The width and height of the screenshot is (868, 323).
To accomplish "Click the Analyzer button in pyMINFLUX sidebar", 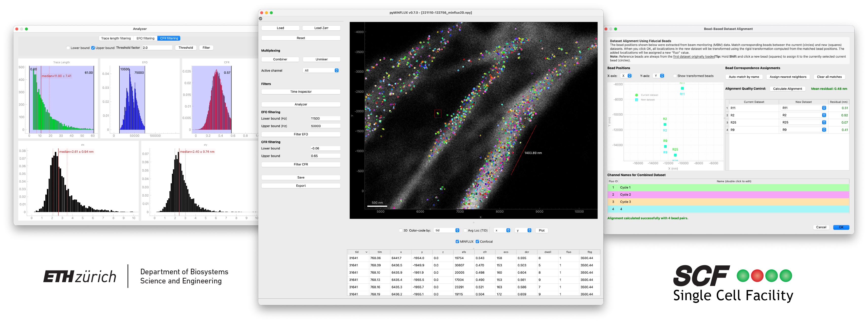I will pos(301,105).
